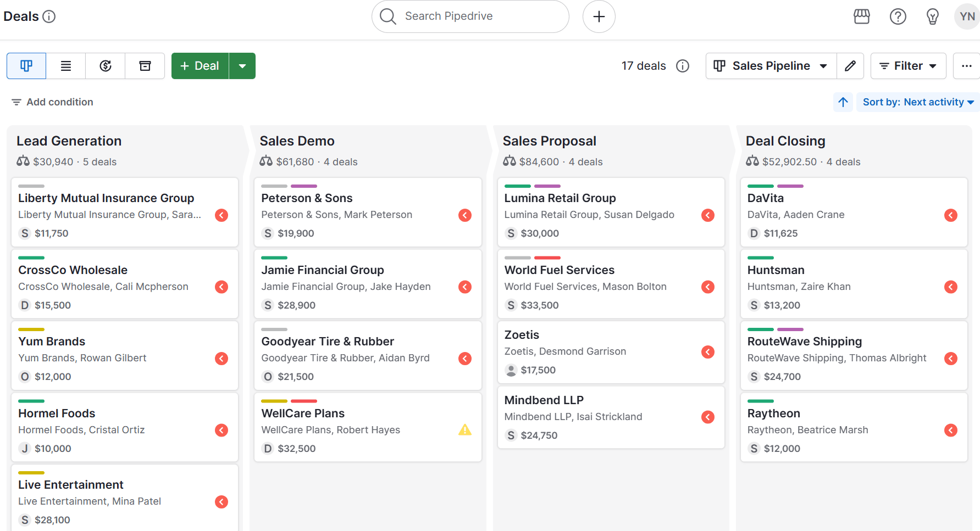Click Add condition

(x=53, y=102)
